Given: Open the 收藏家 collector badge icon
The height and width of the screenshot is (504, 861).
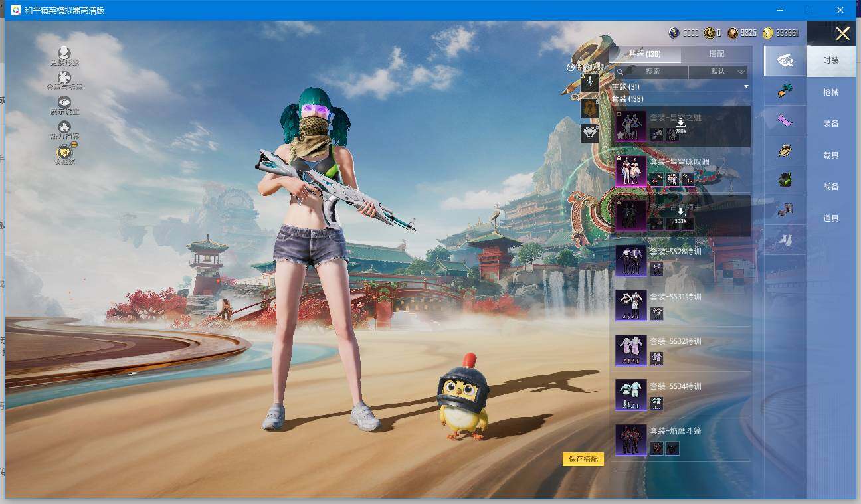Looking at the screenshot, I should (x=64, y=151).
